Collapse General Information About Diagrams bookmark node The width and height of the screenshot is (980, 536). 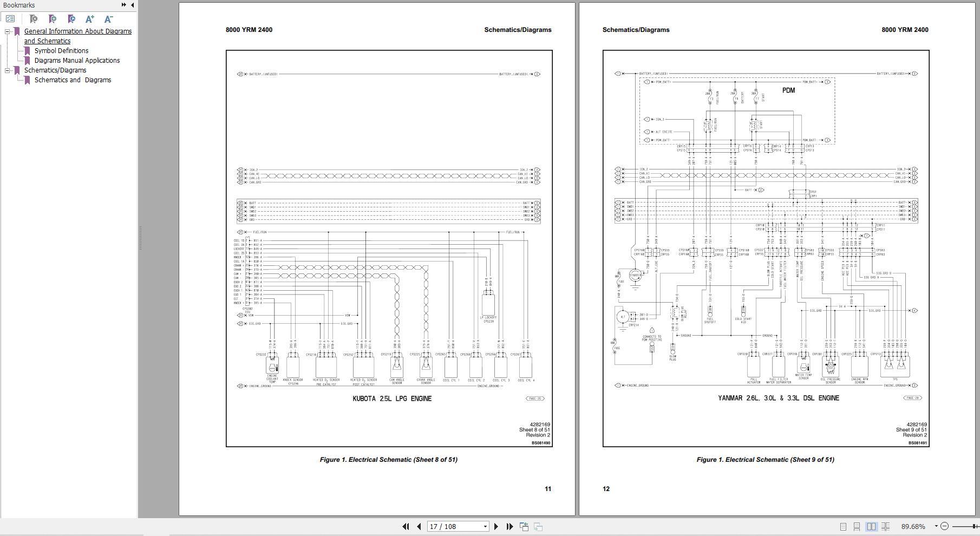pyautogui.click(x=8, y=31)
